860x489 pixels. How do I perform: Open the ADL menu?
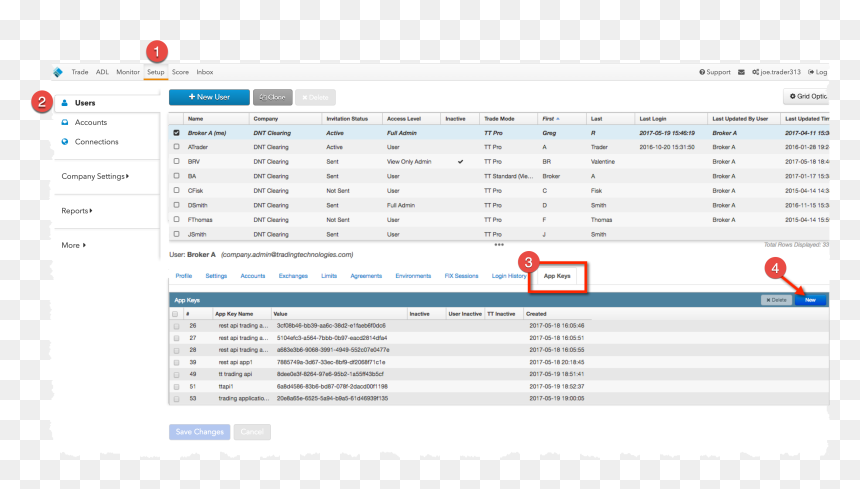tap(102, 72)
